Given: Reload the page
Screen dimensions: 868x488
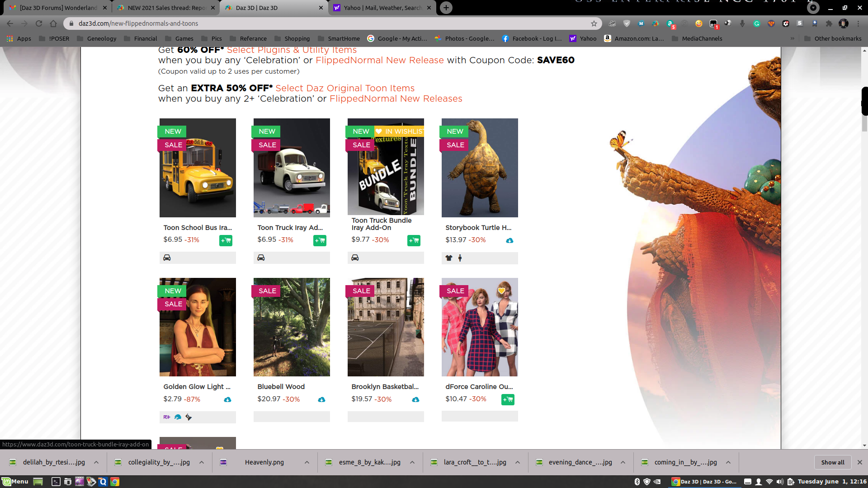Looking at the screenshot, I should pos(39,23).
